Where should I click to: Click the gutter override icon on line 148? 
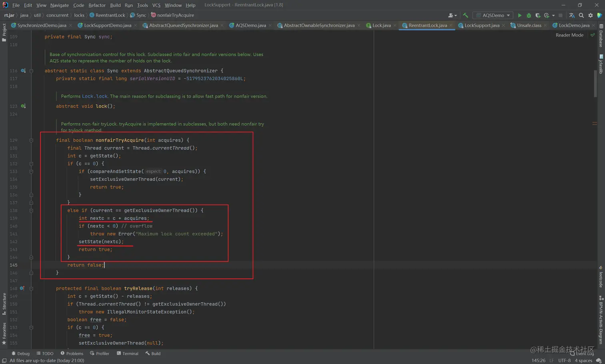22,288
